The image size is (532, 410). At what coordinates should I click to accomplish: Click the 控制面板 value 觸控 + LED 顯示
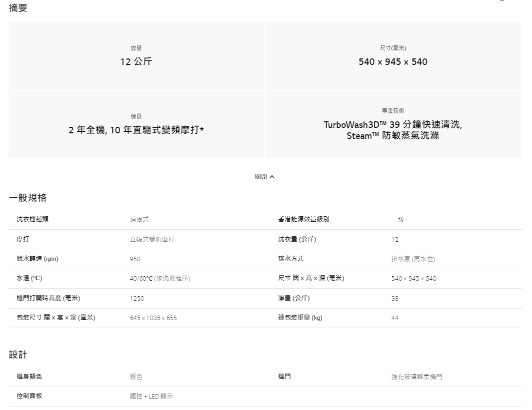151,397
